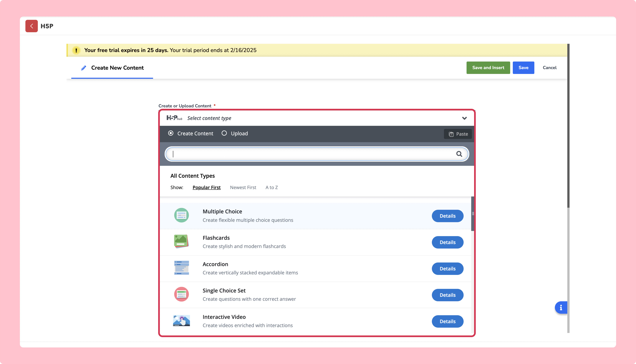Image resolution: width=636 pixels, height=364 pixels.
Task: Open the Create New Content tab
Action: point(112,68)
